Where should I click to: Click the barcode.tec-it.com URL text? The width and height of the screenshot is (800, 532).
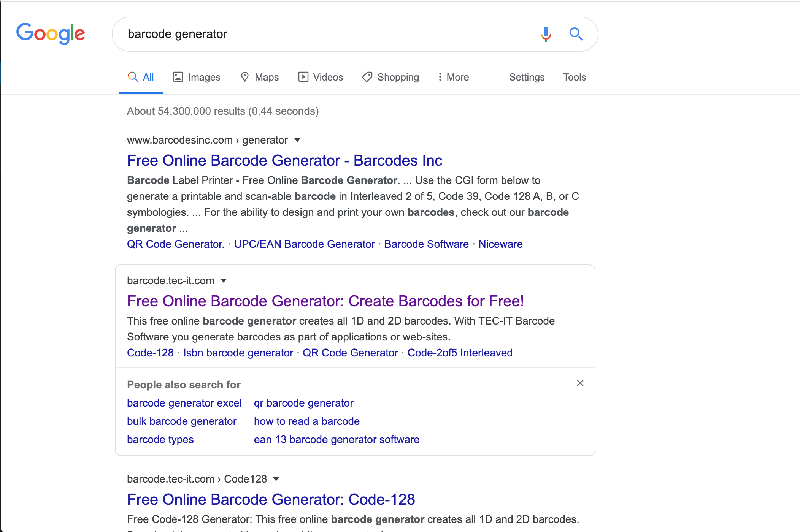pos(171,281)
